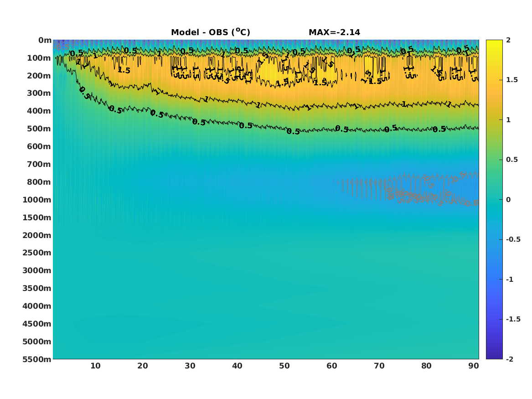Pick the "2000m" depth axis label
The width and height of the screenshot is (532, 399).
point(37,235)
